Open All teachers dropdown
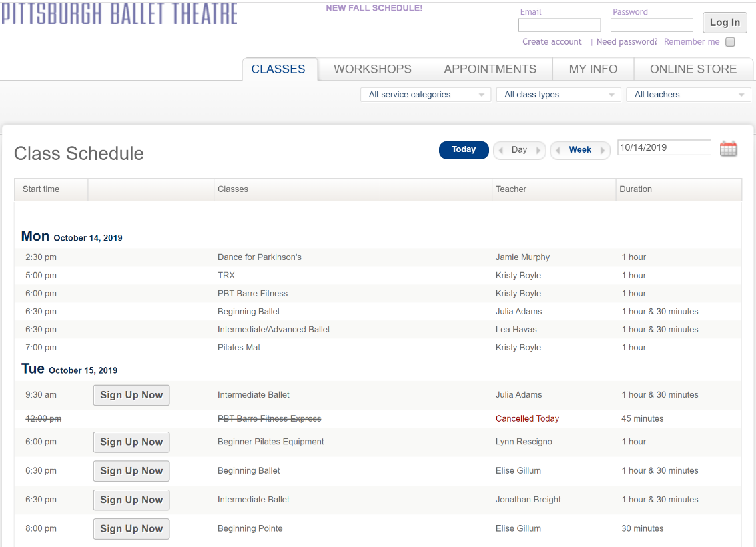Image resolution: width=756 pixels, height=547 pixels. pyautogui.click(x=689, y=95)
